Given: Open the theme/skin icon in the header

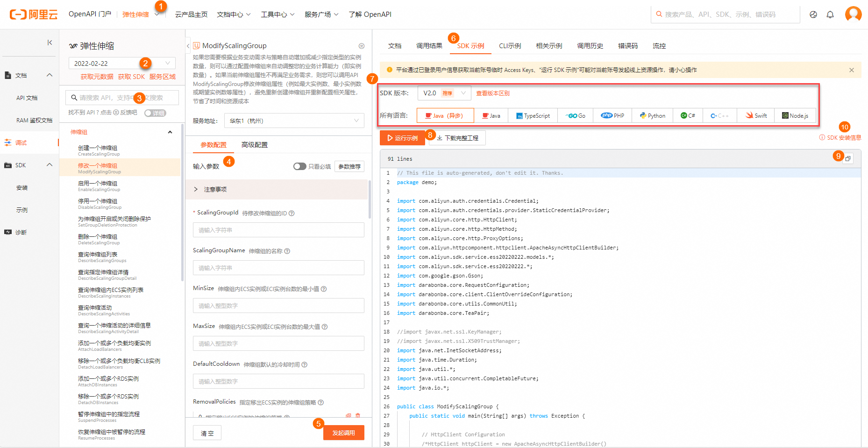Looking at the screenshot, I should pos(813,14).
